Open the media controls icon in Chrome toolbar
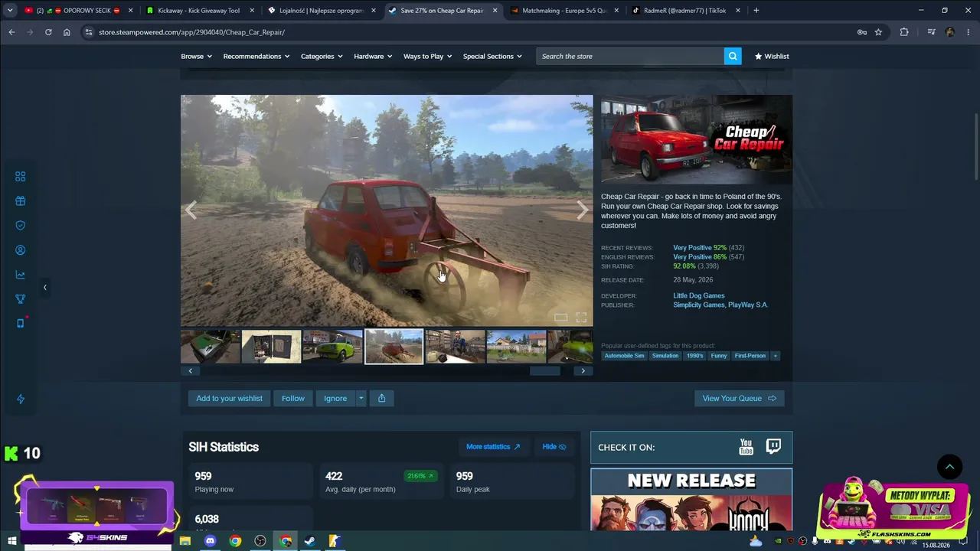 (x=931, y=32)
